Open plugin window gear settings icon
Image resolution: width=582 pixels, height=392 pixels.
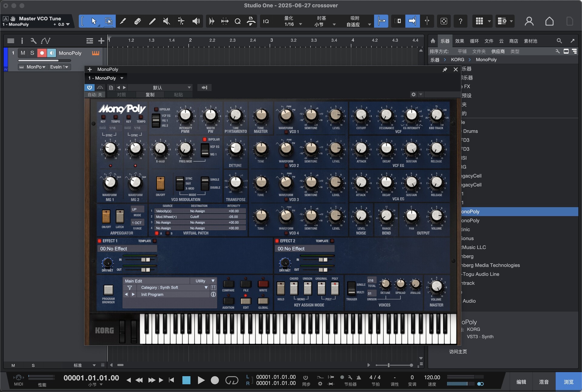coord(413,94)
